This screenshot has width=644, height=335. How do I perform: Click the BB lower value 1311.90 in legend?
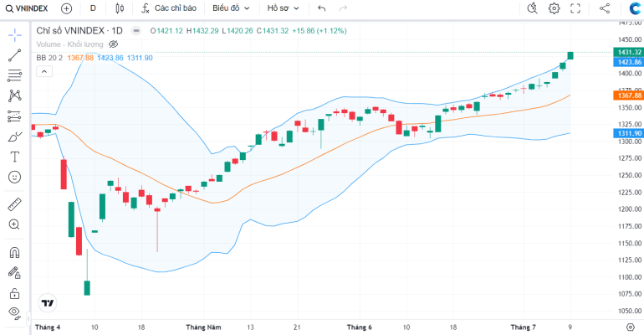point(140,58)
